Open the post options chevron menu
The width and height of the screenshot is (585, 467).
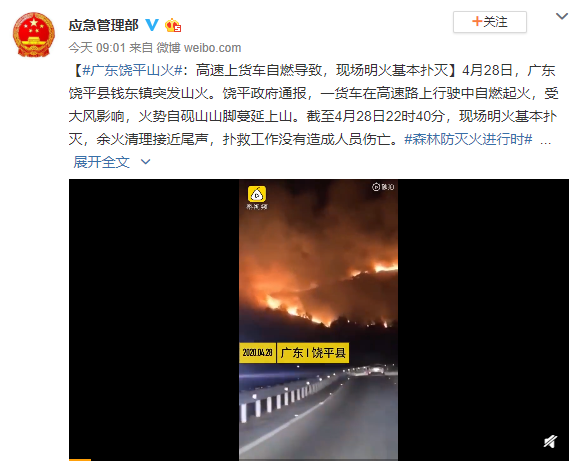pyautogui.click(x=561, y=16)
